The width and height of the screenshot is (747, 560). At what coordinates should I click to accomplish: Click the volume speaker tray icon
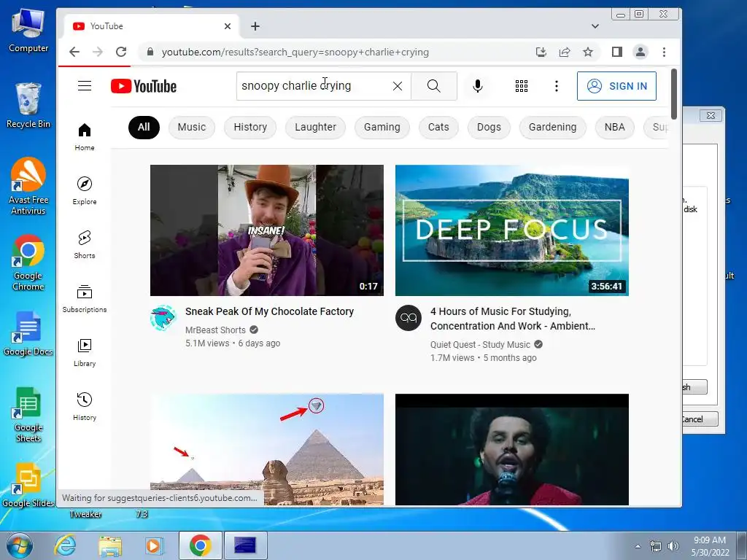tap(673, 546)
